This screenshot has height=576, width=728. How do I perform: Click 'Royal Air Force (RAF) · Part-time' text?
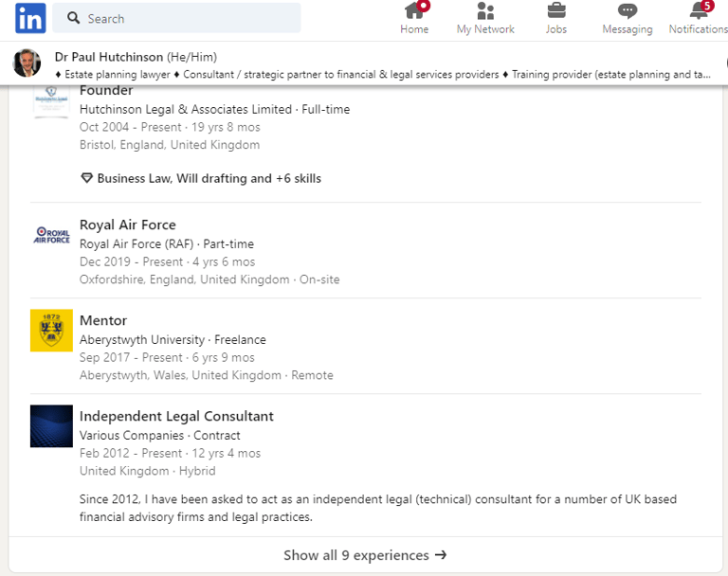pos(167,244)
